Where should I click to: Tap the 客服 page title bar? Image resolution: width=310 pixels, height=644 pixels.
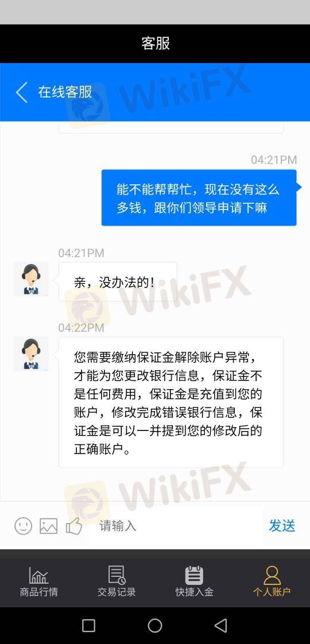coord(155,44)
